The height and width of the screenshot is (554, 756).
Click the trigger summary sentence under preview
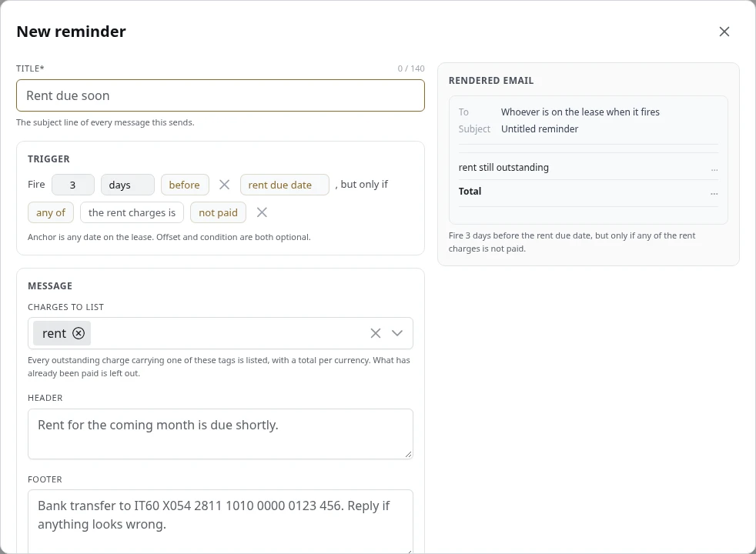pos(572,242)
